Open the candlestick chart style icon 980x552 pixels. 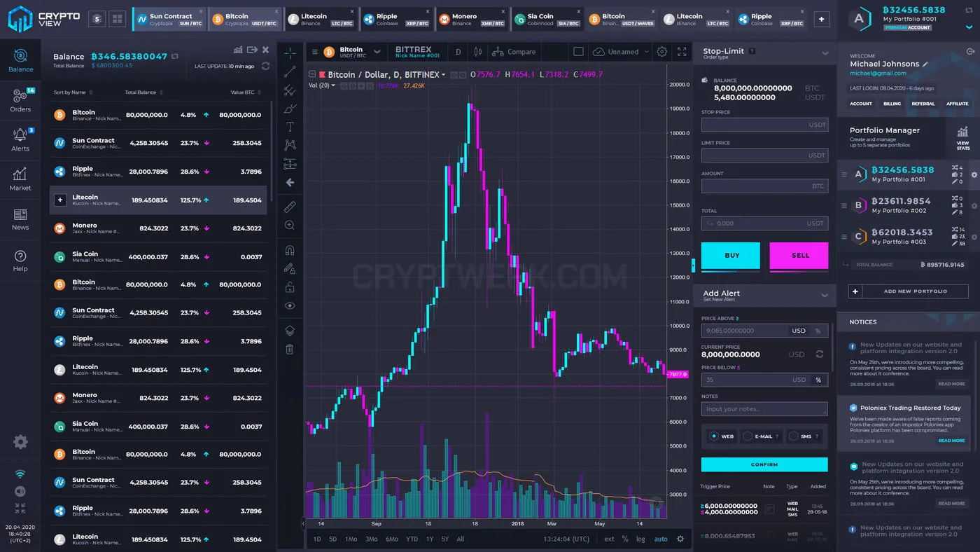coord(478,52)
